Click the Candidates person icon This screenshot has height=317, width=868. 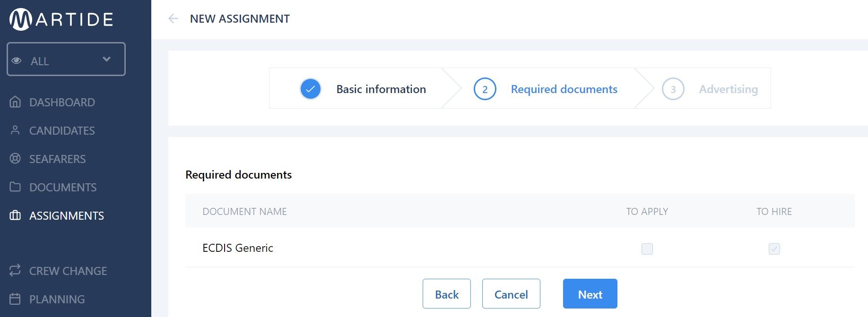click(x=15, y=130)
